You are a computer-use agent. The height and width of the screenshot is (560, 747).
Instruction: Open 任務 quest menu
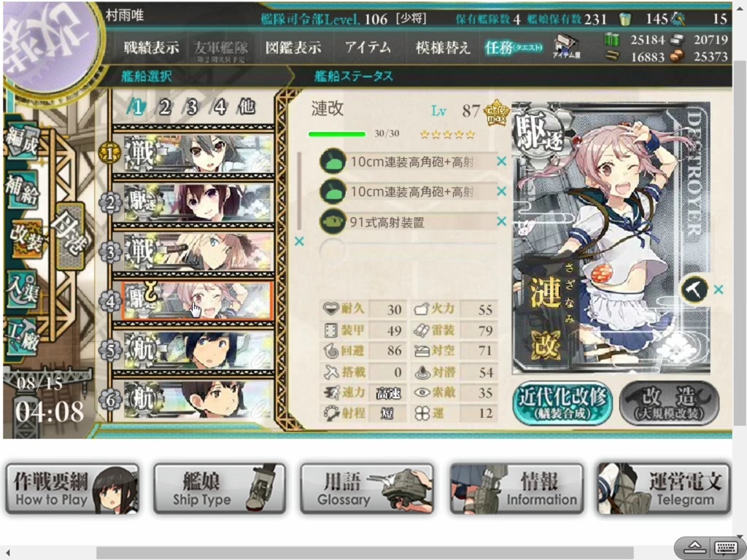[514, 47]
